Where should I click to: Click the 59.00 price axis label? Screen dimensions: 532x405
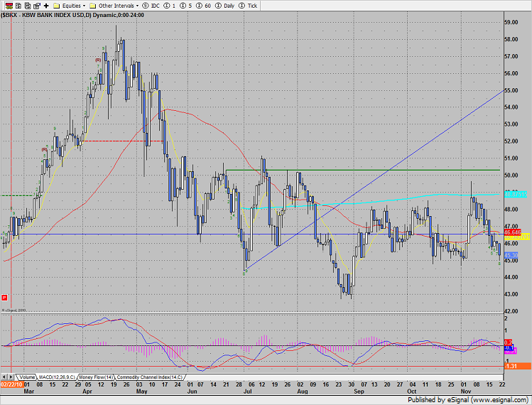(x=511, y=23)
